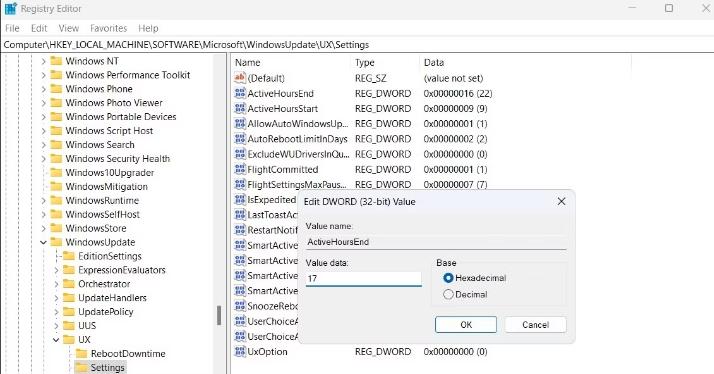Click the EditionSettings folder icon
714x374 pixels.
tap(69, 256)
